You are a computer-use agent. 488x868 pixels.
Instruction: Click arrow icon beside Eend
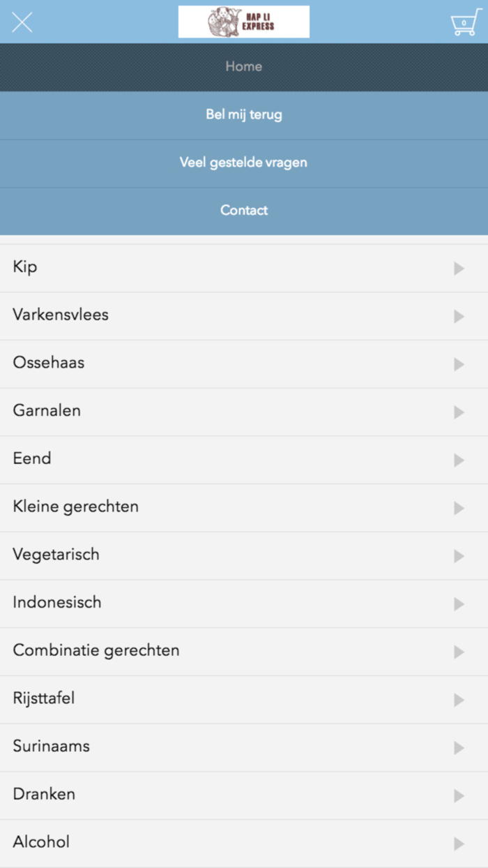click(x=459, y=460)
